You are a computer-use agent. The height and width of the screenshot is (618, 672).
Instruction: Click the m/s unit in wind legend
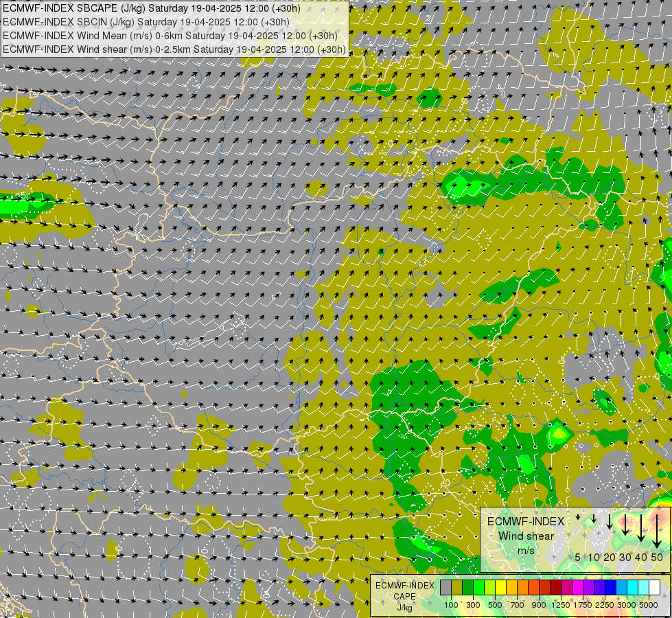pyautogui.click(x=526, y=551)
